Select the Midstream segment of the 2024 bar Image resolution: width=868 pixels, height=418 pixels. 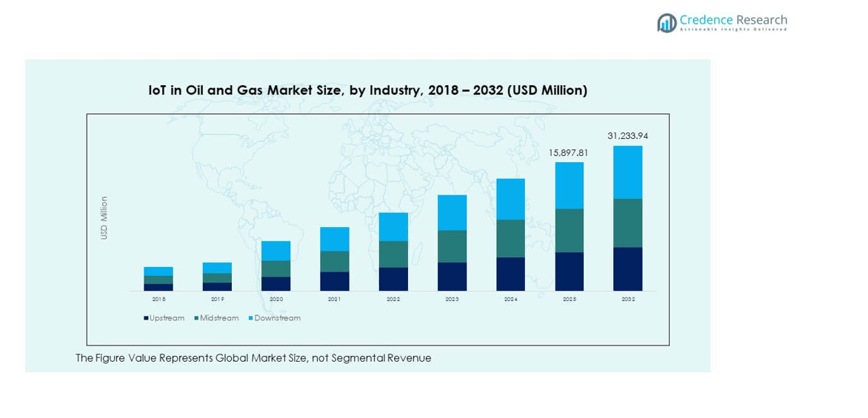coord(510,238)
